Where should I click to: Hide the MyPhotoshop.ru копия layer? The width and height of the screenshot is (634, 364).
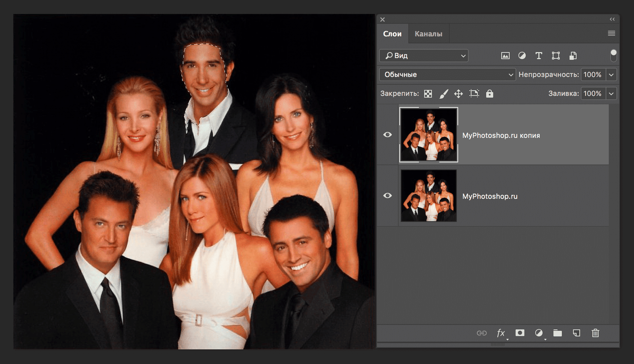[x=388, y=135]
